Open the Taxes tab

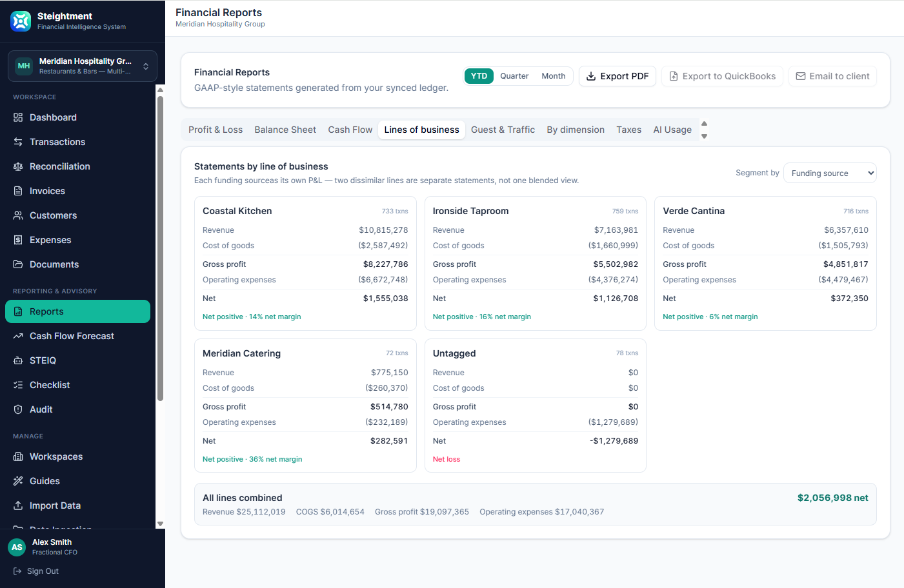pos(628,130)
